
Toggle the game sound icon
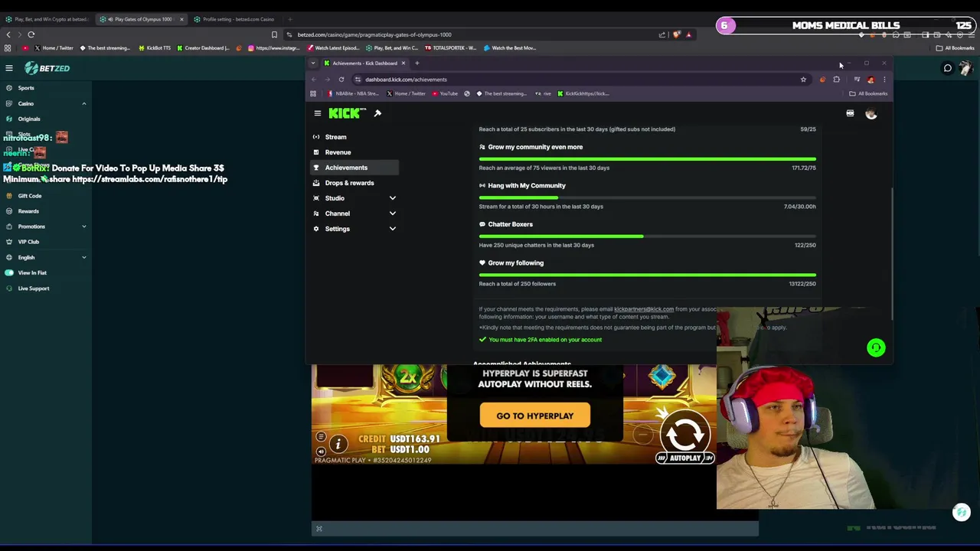coord(322,452)
